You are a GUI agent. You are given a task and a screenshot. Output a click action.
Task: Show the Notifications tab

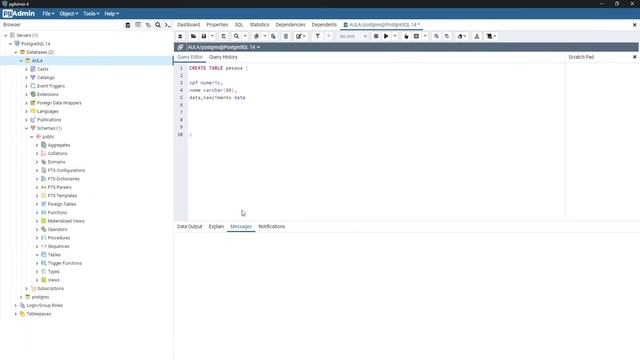pyautogui.click(x=271, y=227)
